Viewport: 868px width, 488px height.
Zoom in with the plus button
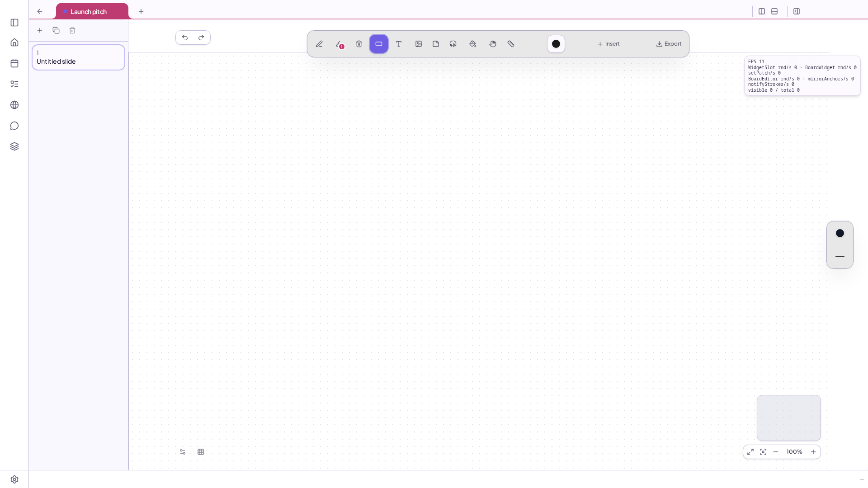pos(813,452)
